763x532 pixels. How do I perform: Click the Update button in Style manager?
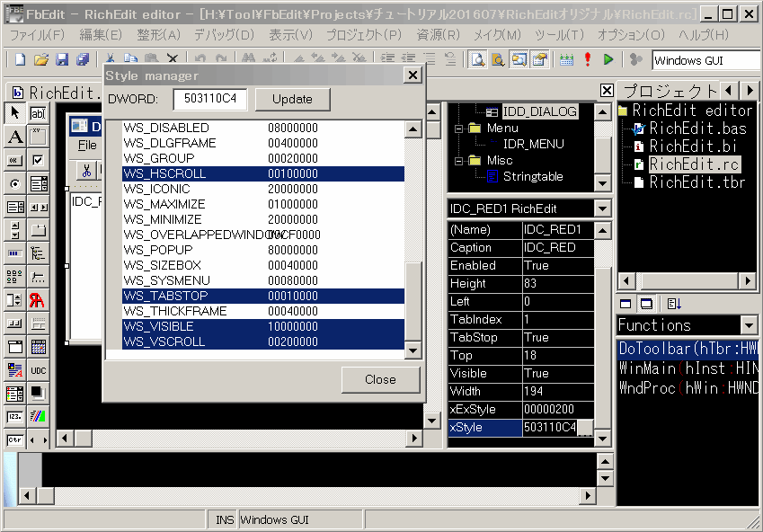(292, 99)
